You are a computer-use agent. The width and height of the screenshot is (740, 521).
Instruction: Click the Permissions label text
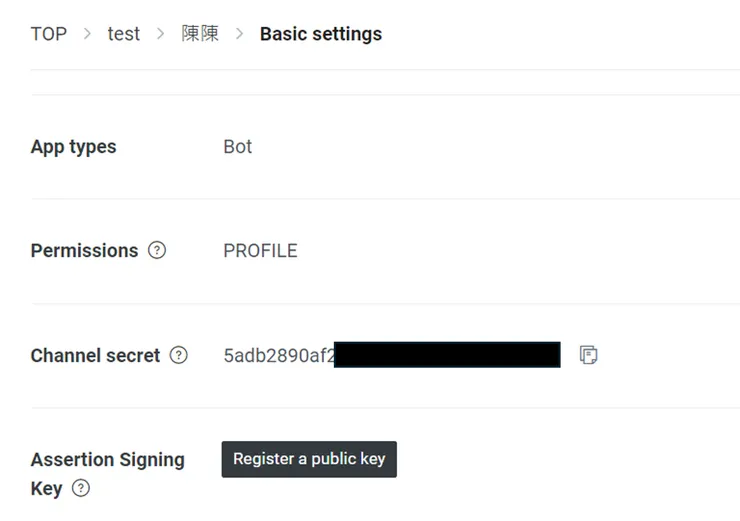coord(84,251)
